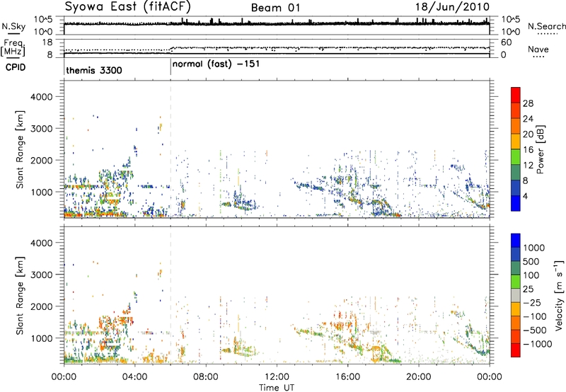This screenshot has height=392, width=566.
Task: Click the gray band of the velocity colorbar
Action: [516, 295]
